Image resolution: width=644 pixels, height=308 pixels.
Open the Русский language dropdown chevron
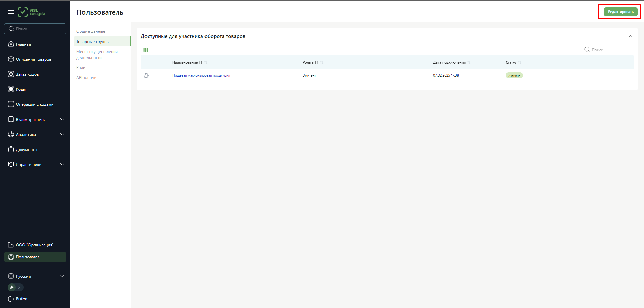62,276
